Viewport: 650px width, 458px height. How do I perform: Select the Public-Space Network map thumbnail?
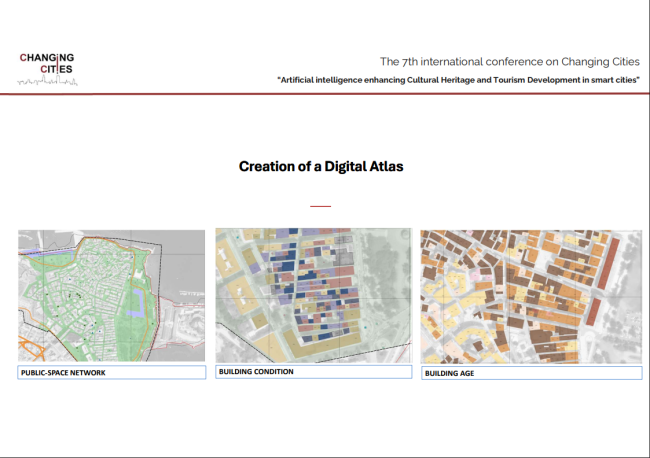coord(112,296)
